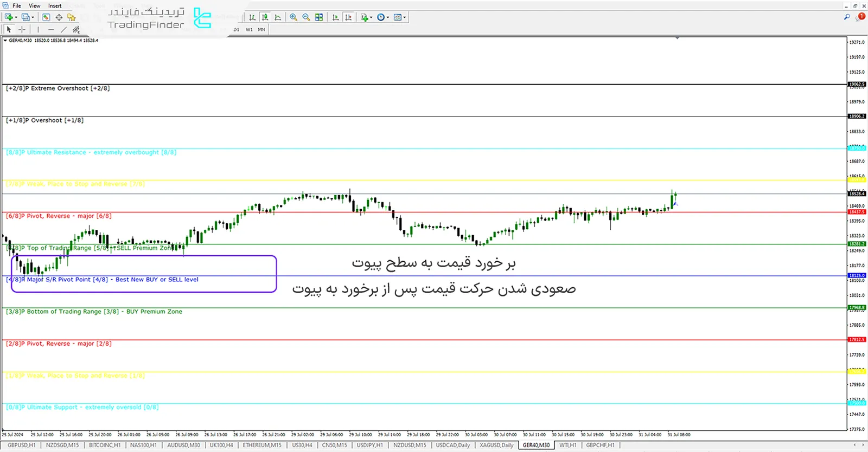
Task: Zoom out on the chart
Action: pos(306,17)
